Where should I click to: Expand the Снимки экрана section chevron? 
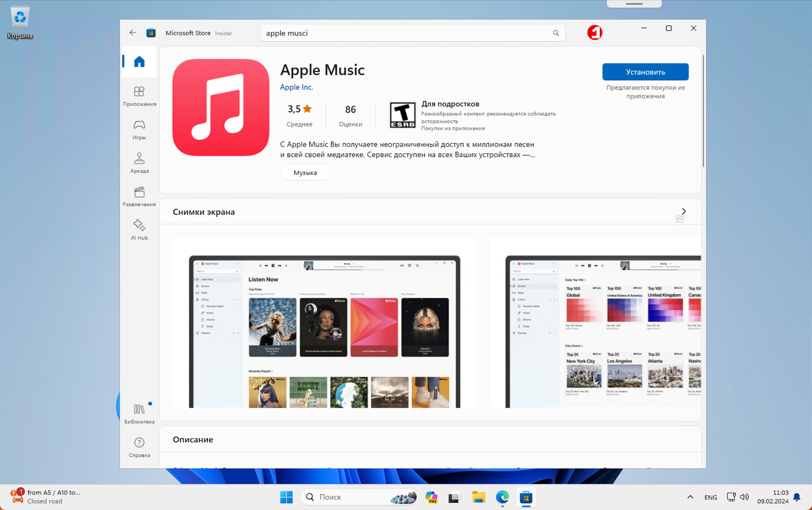(x=684, y=211)
